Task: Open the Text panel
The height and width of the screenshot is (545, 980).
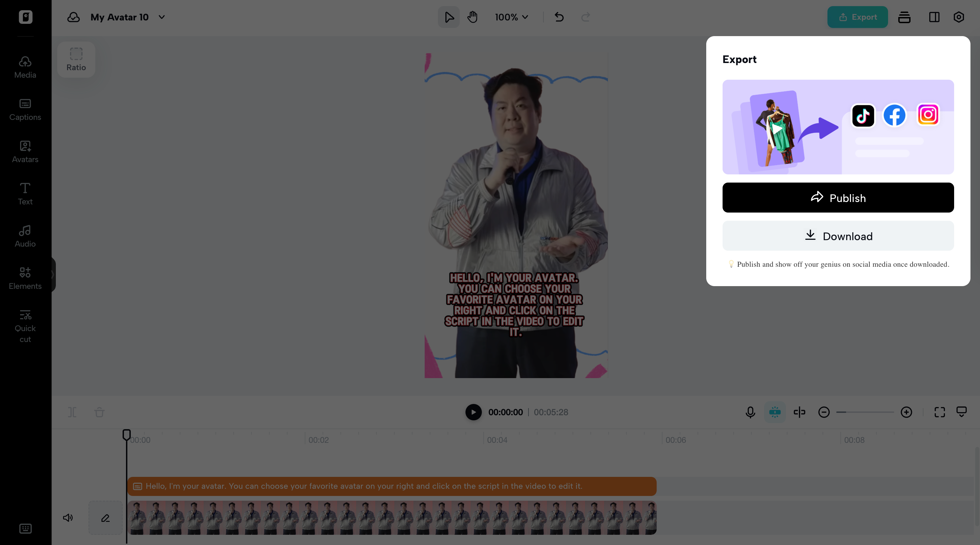Action: tap(25, 193)
